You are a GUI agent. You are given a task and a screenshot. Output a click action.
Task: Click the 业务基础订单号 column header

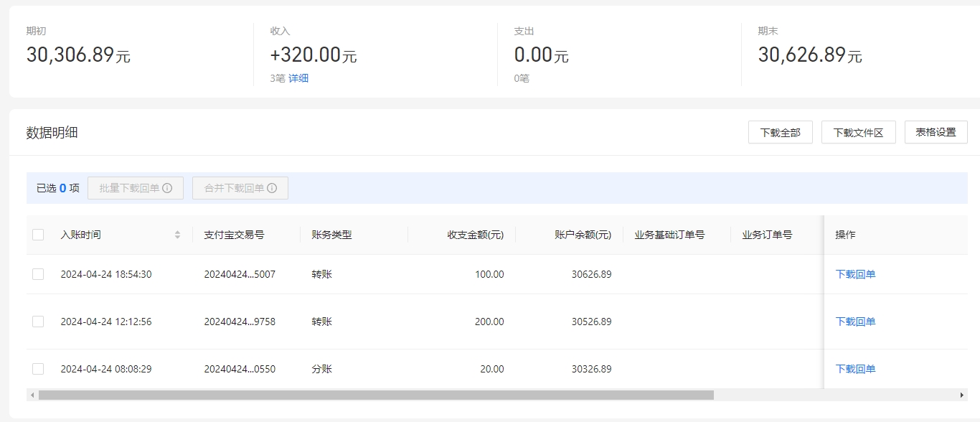coord(669,235)
